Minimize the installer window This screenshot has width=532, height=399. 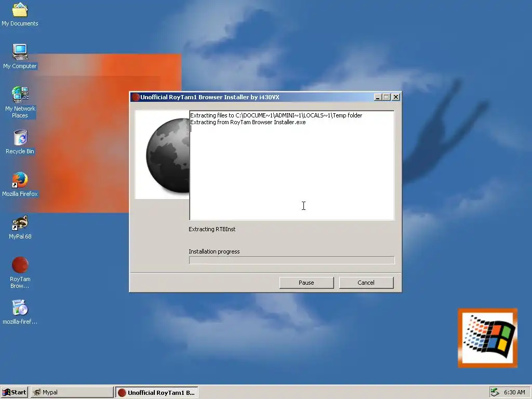378,97
